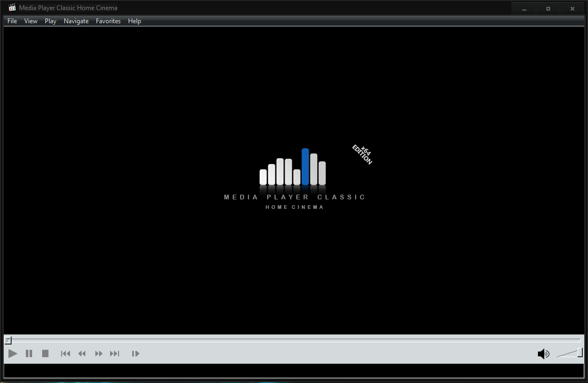Minimize the Media Player Classic window
The height and width of the screenshot is (383, 588).
click(524, 8)
